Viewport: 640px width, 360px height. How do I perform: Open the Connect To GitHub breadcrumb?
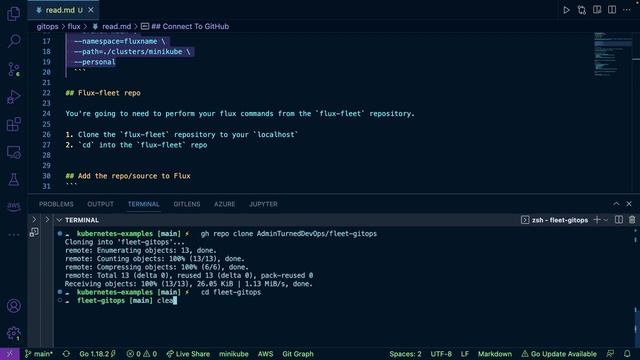pos(185,27)
